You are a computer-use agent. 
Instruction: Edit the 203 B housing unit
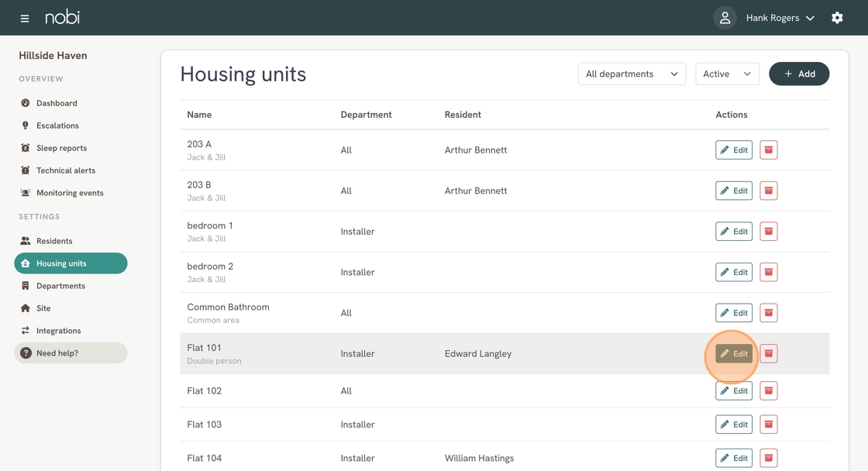pos(733,191)
